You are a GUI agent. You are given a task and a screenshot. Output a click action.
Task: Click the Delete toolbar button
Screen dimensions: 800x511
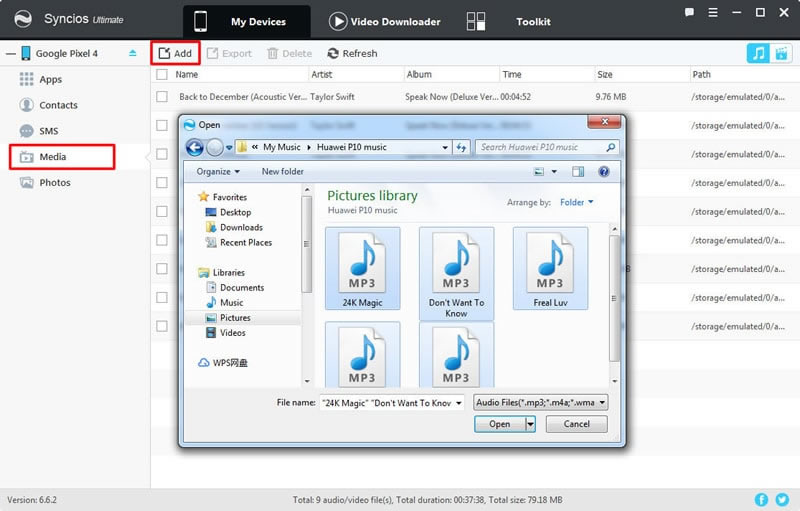click(289, 53)
